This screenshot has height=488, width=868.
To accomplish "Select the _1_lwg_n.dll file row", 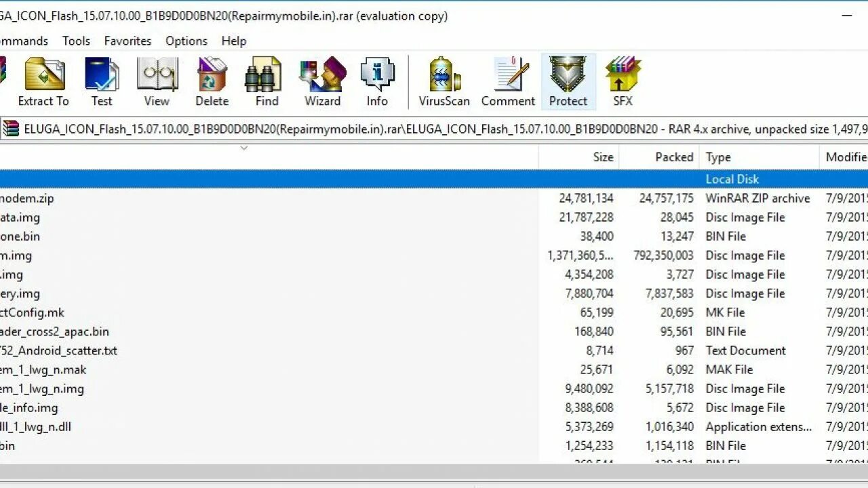I will pyautogui.click(x=434, y=426).
